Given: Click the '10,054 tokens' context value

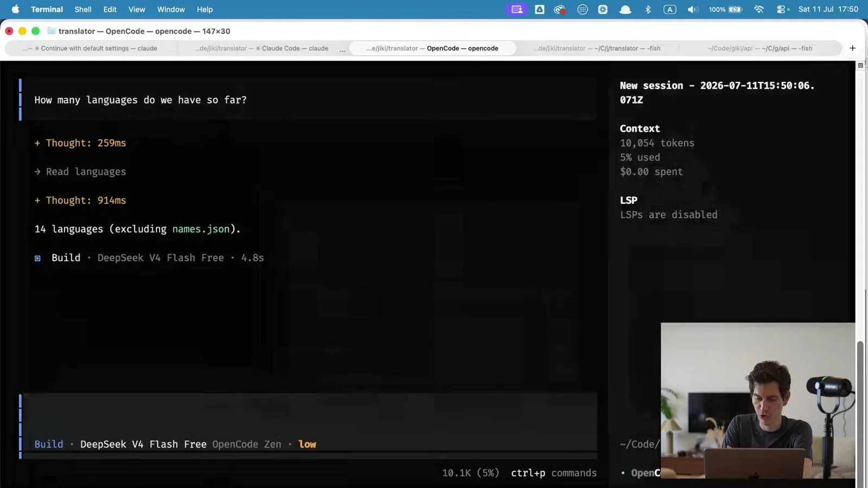Looking at the screenshot, I should 657,143.
